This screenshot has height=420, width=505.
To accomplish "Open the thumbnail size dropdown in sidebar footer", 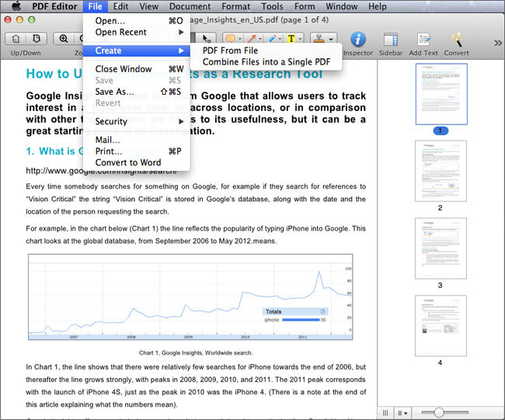I will point(402,413).
